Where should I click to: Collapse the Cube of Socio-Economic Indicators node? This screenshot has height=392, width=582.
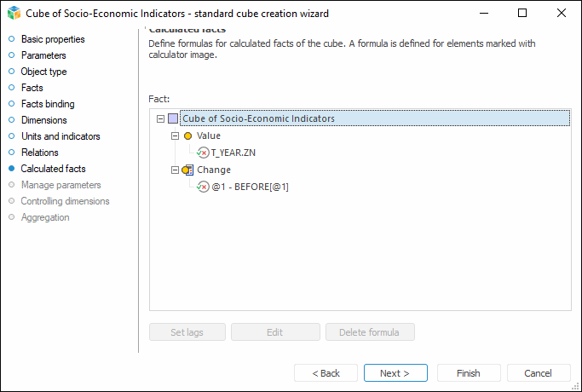tap(160, 119)
